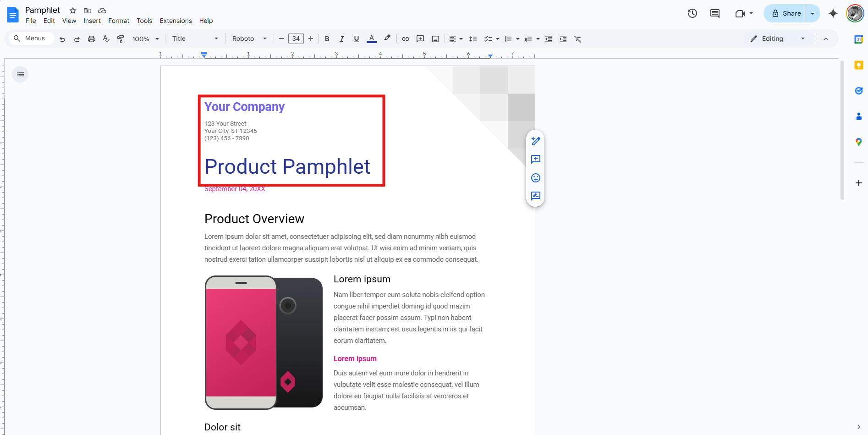Insert a link using the toolbar icon

pos(405,39)
